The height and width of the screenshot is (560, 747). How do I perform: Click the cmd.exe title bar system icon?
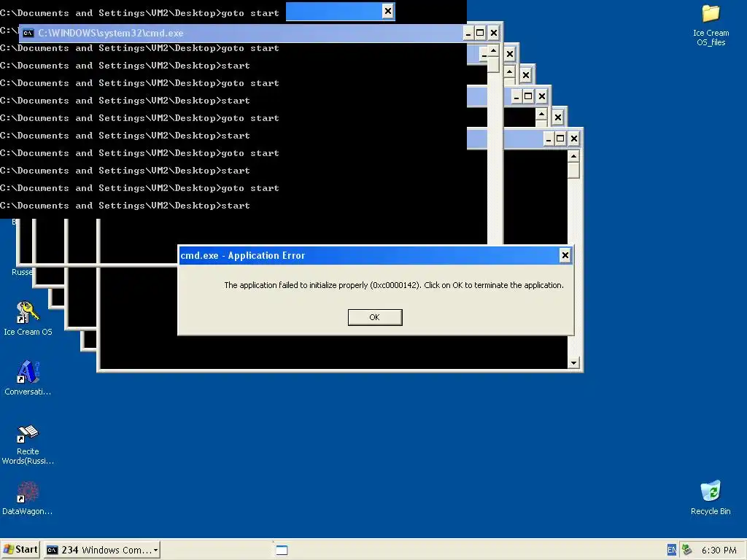click(x=28, y=33)
